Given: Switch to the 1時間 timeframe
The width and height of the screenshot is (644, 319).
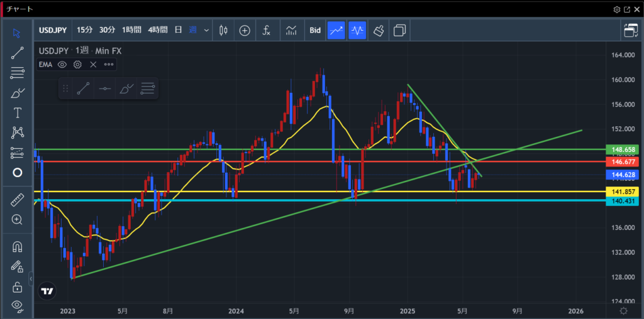Looking at the screenshot, I should pyautogui.click(x=131, y=30).
